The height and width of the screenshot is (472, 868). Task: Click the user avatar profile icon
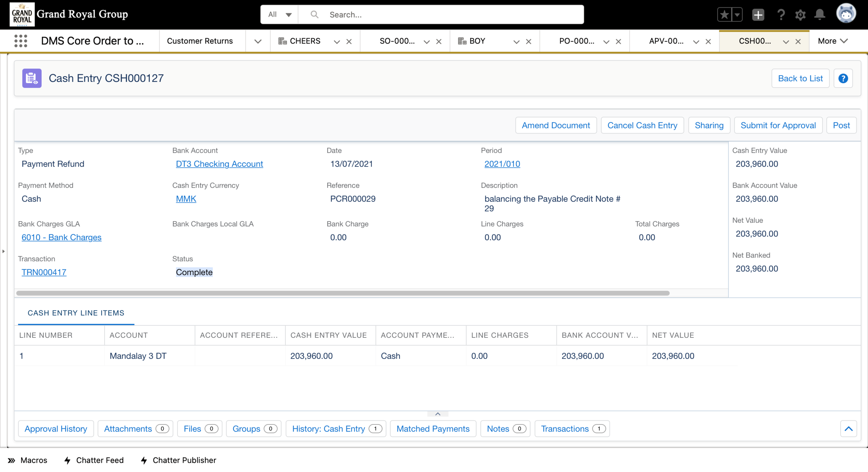click(846, 14)
